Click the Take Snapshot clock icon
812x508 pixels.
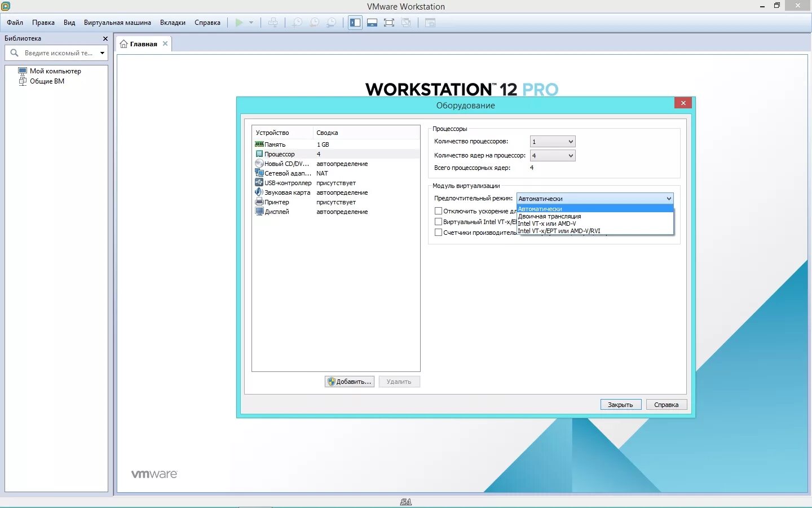[297, 23]
